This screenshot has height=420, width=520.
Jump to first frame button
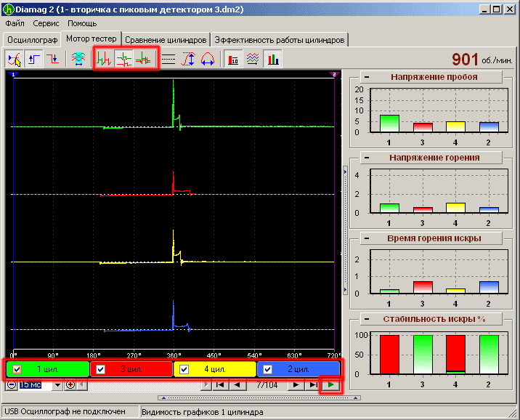tap(220, 385)
